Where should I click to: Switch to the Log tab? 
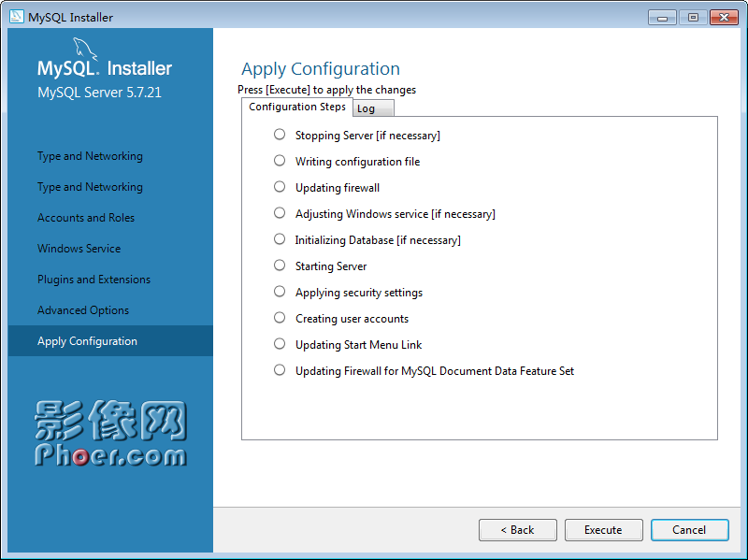pos(373,108)
